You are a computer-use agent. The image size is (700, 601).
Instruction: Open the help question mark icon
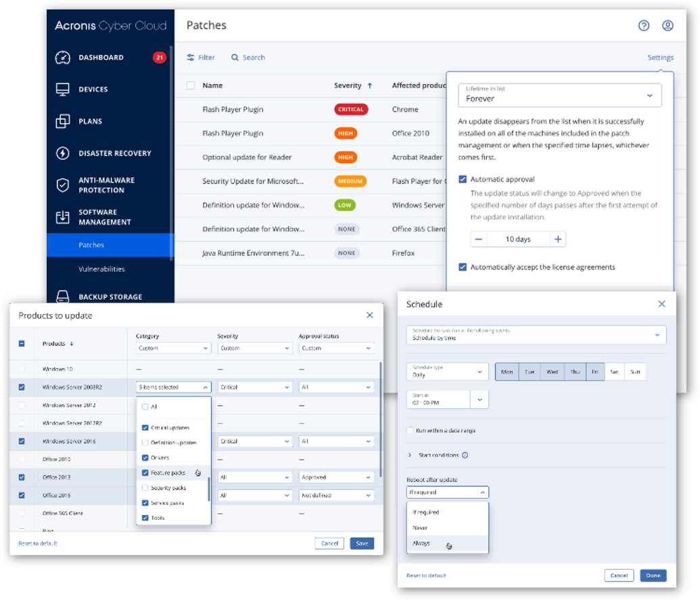coord(643,26)
